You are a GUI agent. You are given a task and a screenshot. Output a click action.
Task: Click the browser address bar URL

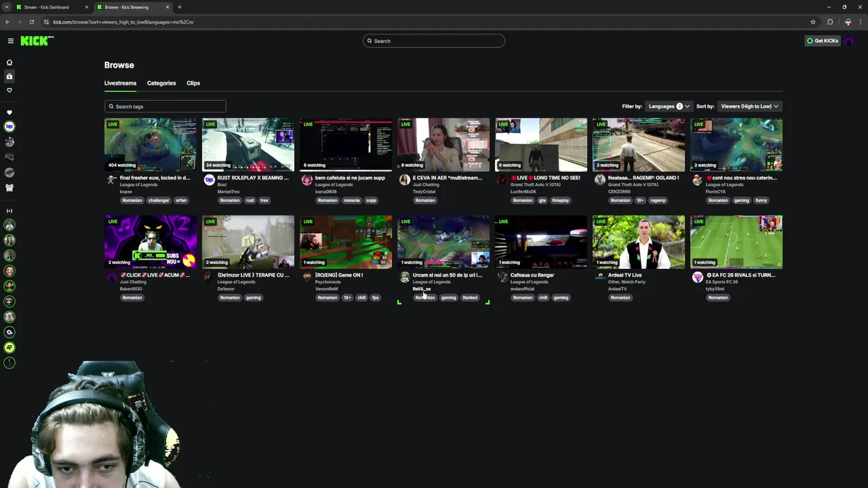pyautogui.click(x=123, y=22)
